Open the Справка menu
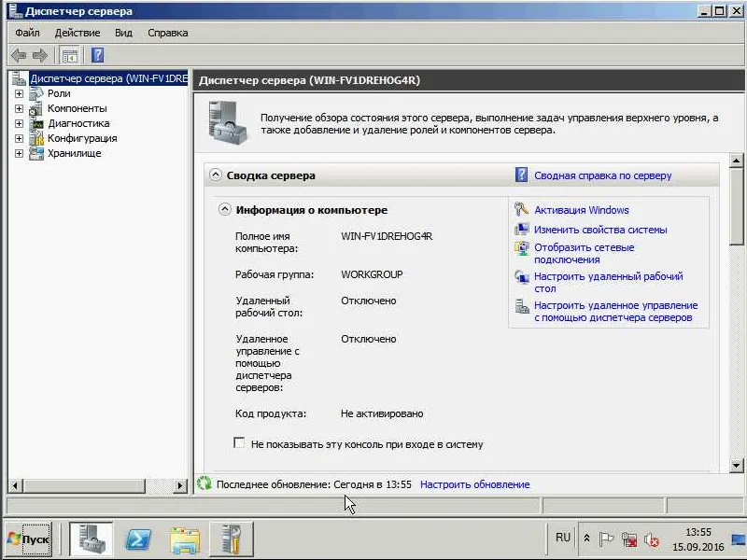 pos(168,33)
